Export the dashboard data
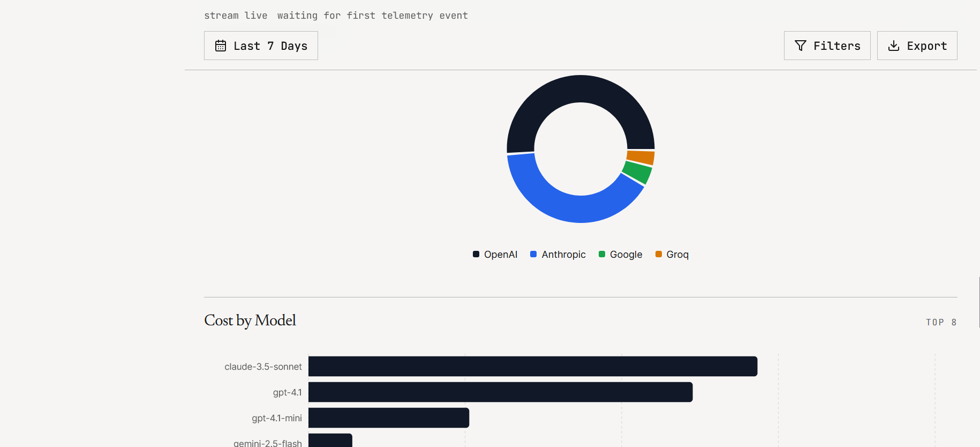This screenshot has width=980, height=447. 917,46
